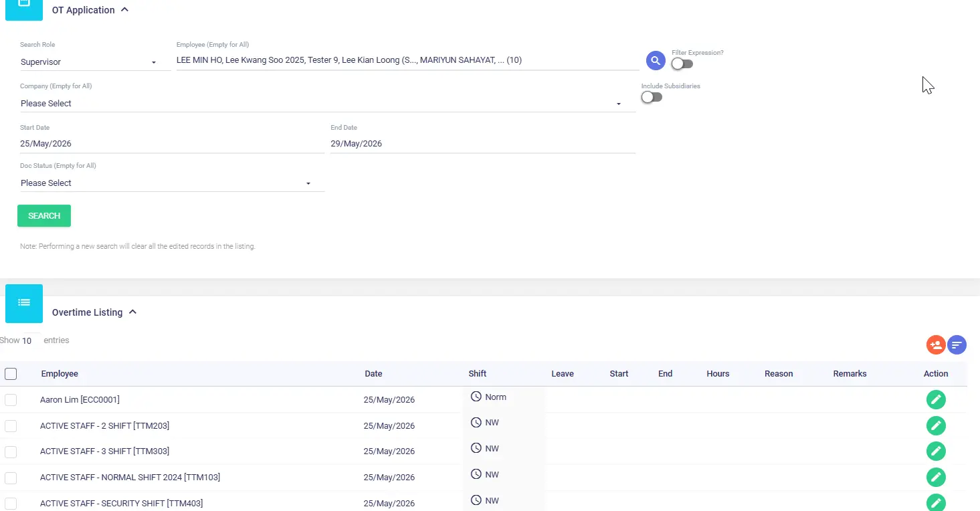The image size is (980, 511).
Task: Change the Show entries count field
Action: (31, 340)
